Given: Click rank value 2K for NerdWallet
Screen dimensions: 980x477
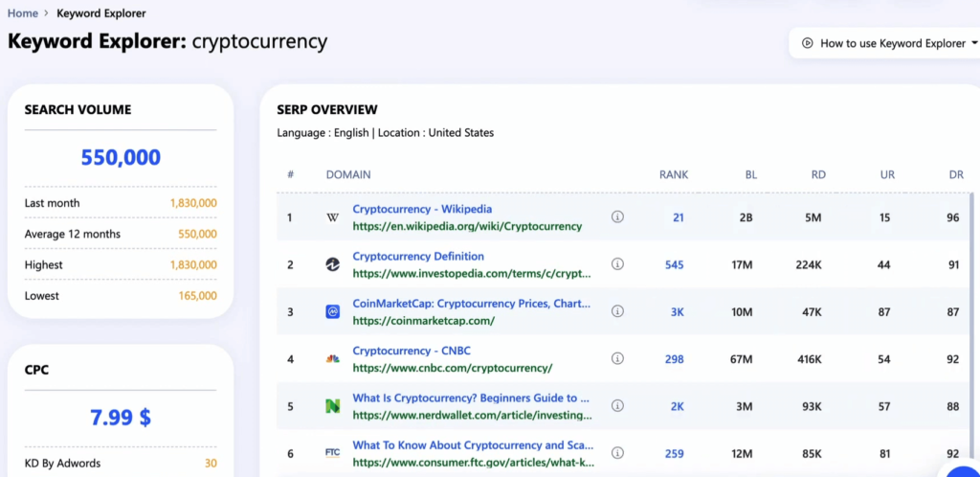Looking at the screenshot, I should (678, 406).
